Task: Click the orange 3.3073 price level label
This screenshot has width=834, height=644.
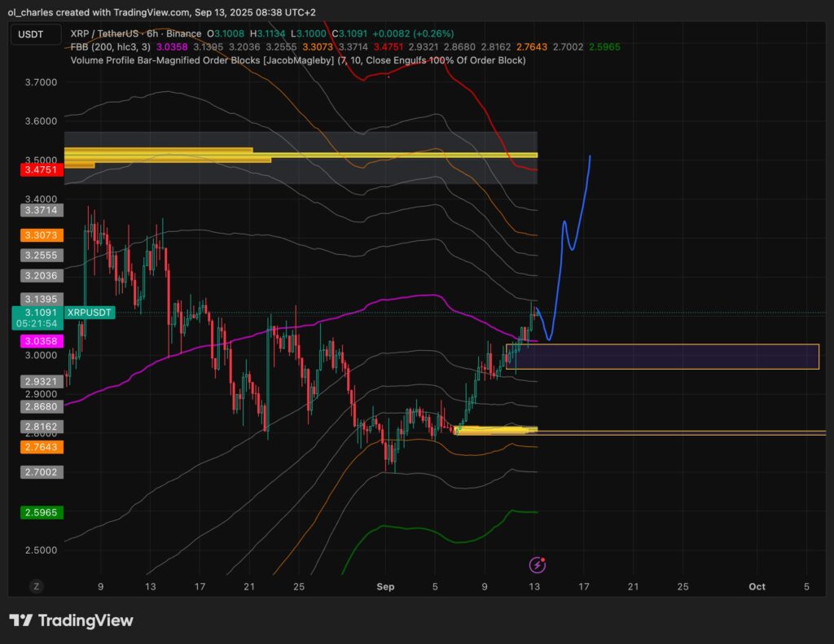Action: pos(42,235)
